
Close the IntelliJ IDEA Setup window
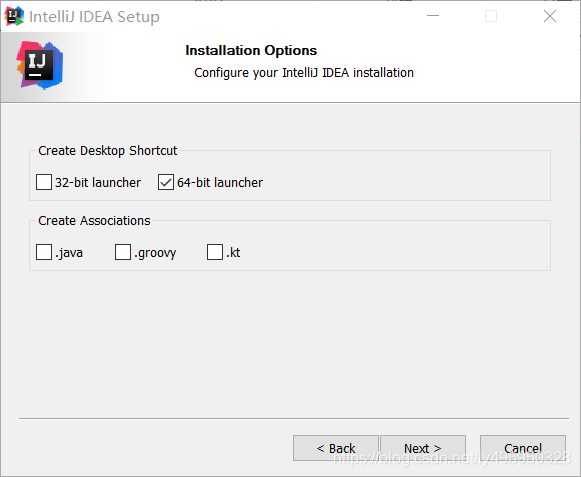pos(550,16)
